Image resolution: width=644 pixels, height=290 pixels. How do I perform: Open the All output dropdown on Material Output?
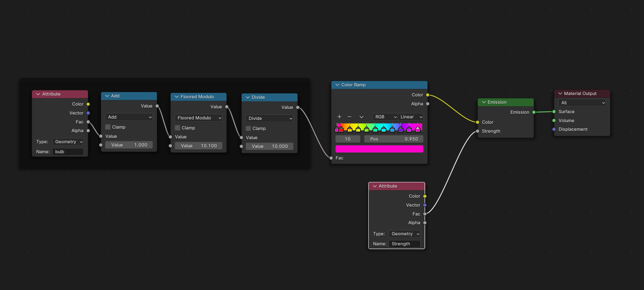coord(582,103)
